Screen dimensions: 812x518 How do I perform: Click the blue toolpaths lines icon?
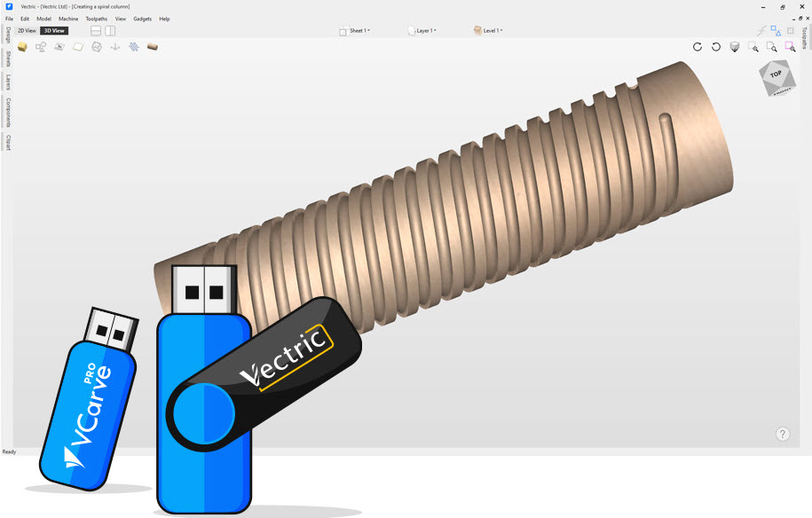click(x=134, y=47)
